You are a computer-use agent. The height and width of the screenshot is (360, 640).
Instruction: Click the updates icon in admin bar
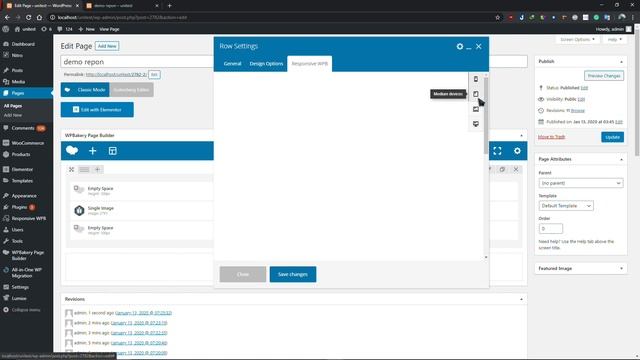coord(46,29)
